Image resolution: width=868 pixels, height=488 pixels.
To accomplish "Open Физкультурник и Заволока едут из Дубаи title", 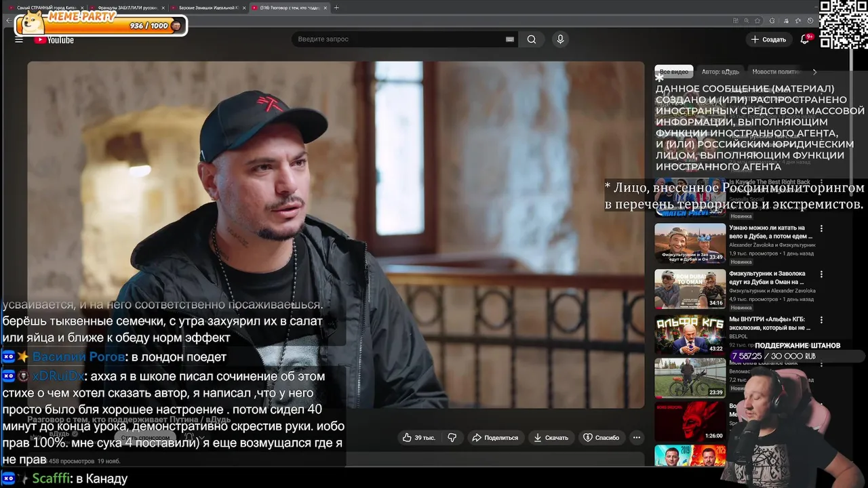I will tap(767, 277).
